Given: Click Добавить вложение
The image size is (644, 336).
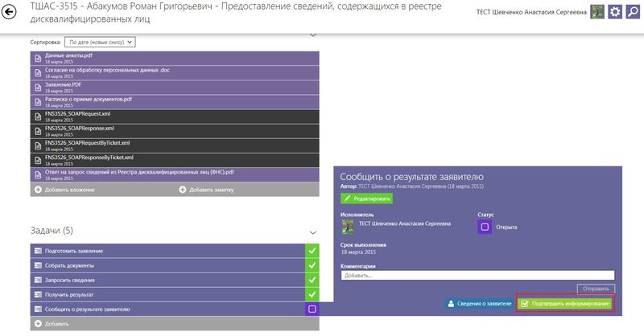Looking at the screenshot, I should coord(65,190).
